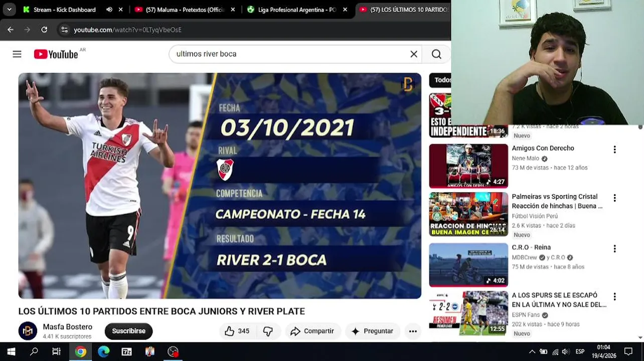Dislike the video
Viewport: 644px width, 361px height.
click(268, 331)
